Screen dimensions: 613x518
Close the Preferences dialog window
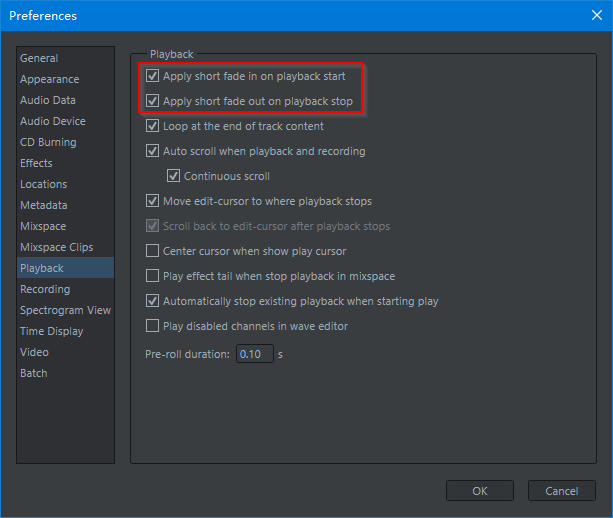click(597, 15)
